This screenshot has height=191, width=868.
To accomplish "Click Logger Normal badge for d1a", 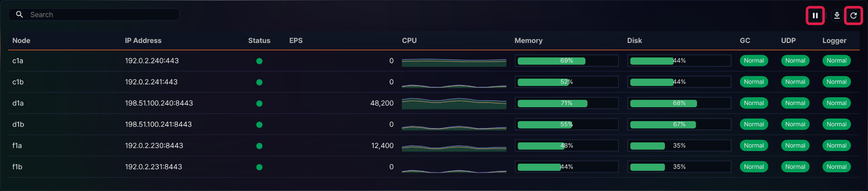I will (836, 103).
